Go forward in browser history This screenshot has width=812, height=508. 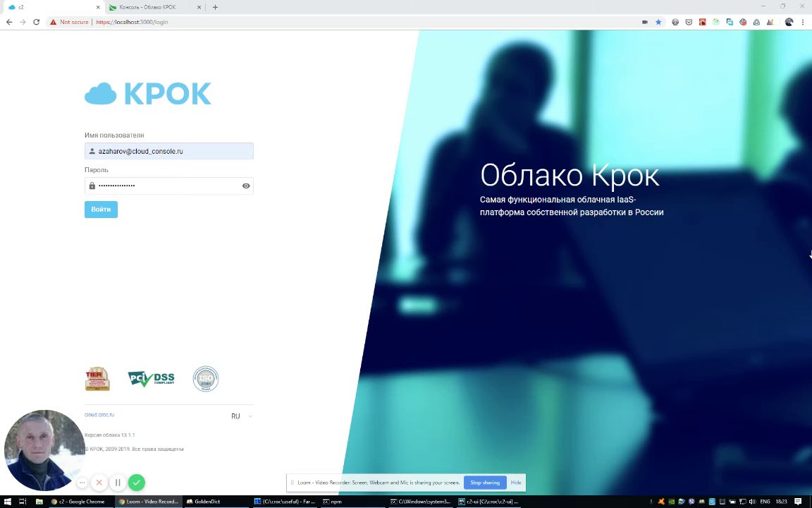[23, 22]
